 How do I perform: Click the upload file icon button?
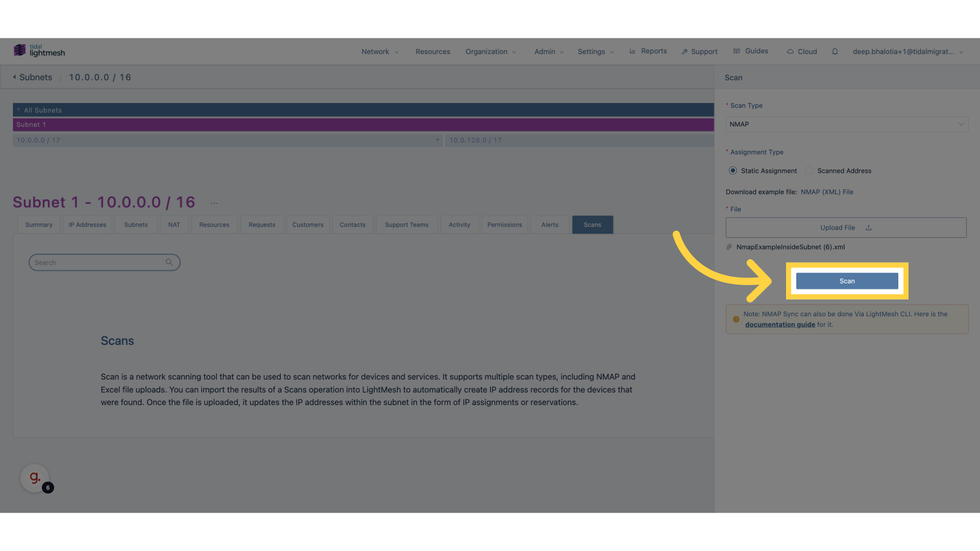pyautogui.click(x=868, y=228)
